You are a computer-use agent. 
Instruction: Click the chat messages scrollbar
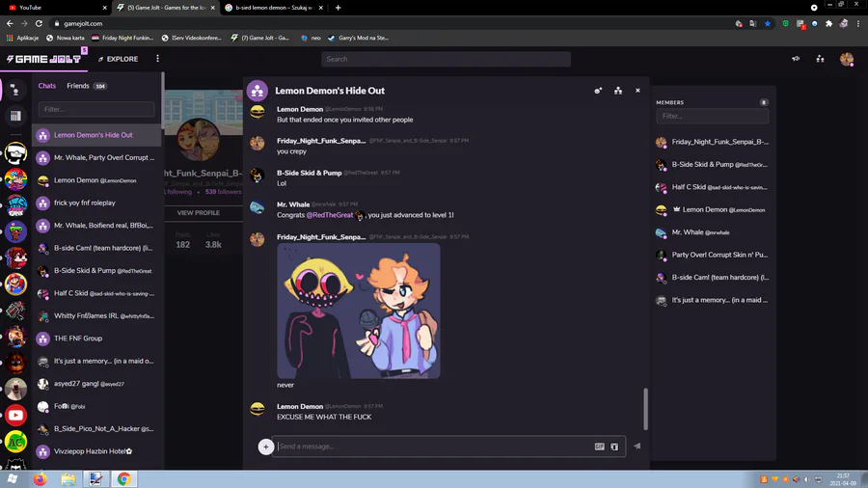[645, 409]
